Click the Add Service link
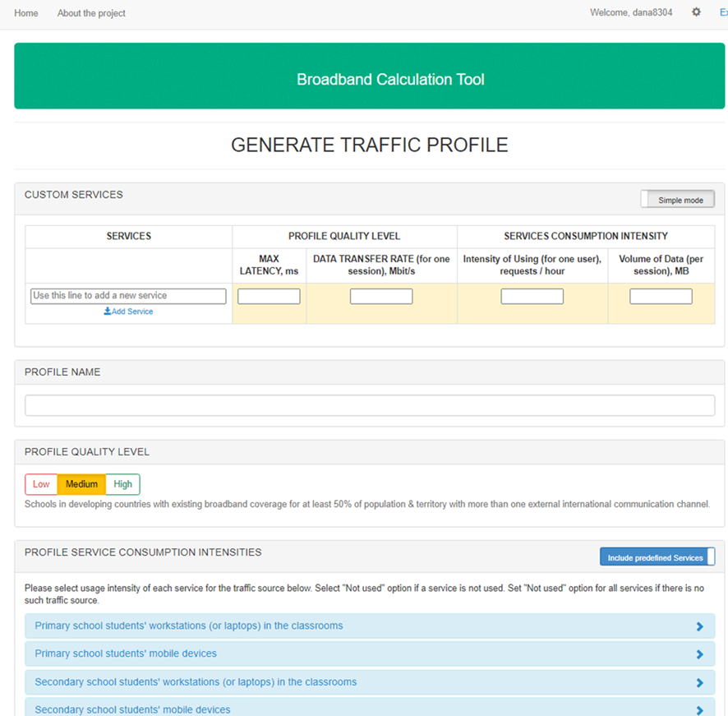 pos(131,312)
